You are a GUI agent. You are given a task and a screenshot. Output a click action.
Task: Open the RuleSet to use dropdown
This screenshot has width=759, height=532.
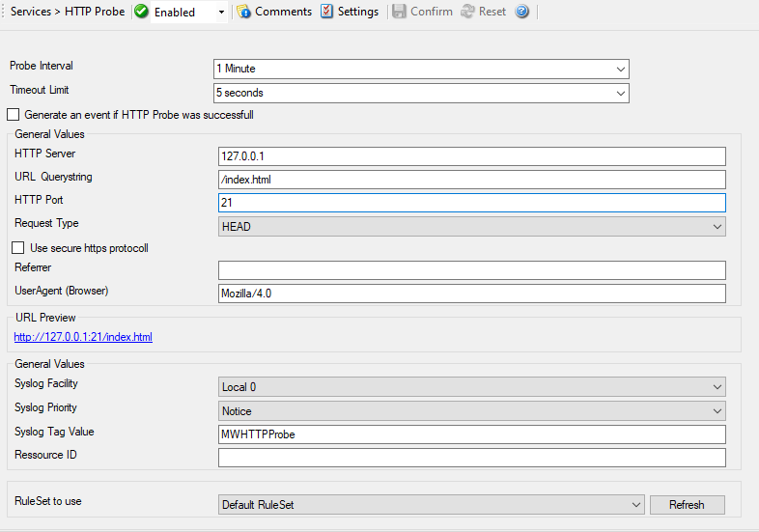[x=634, y=505]
